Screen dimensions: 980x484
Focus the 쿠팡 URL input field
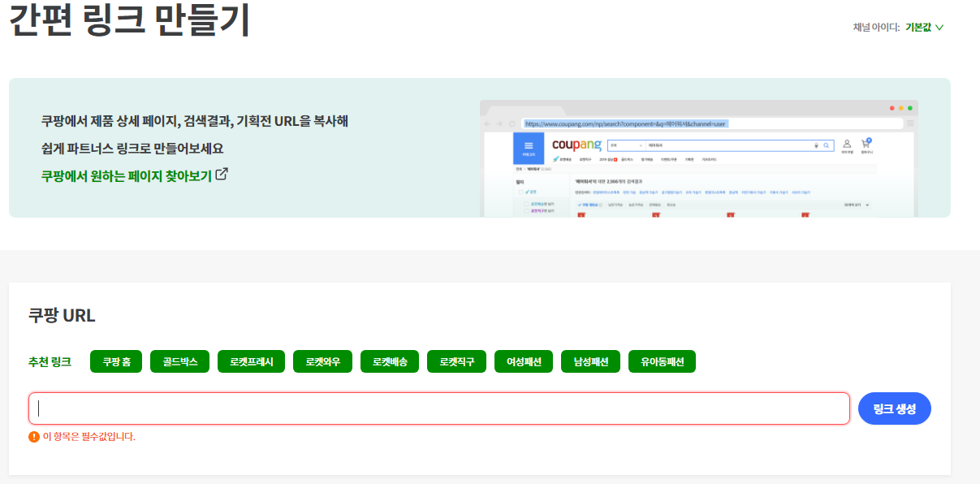tap(439, 408)
